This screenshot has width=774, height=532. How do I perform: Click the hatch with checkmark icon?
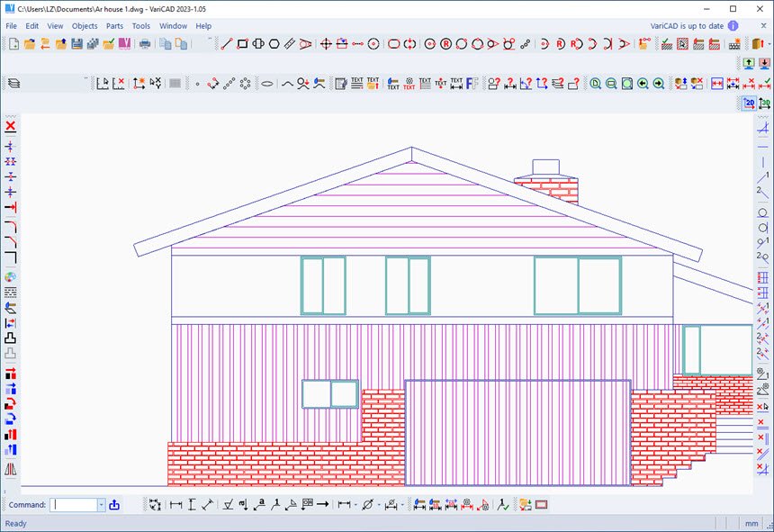pyautogui.click(x=666, y=44)
